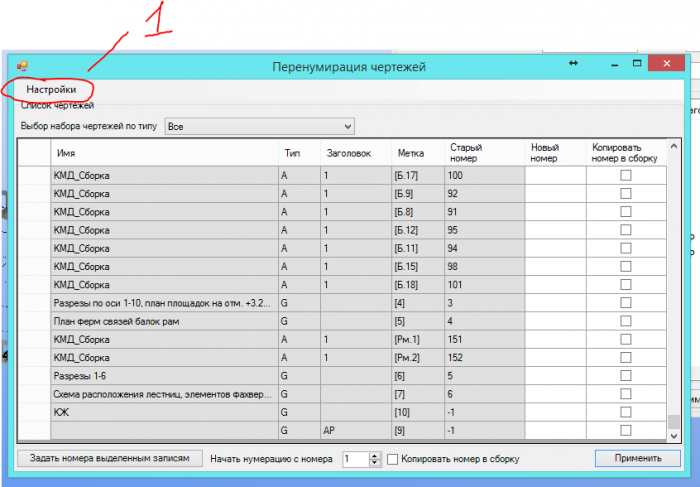Check copy box for row [4]
Viewport: 700px width, 487px height.
click(626, 303)
